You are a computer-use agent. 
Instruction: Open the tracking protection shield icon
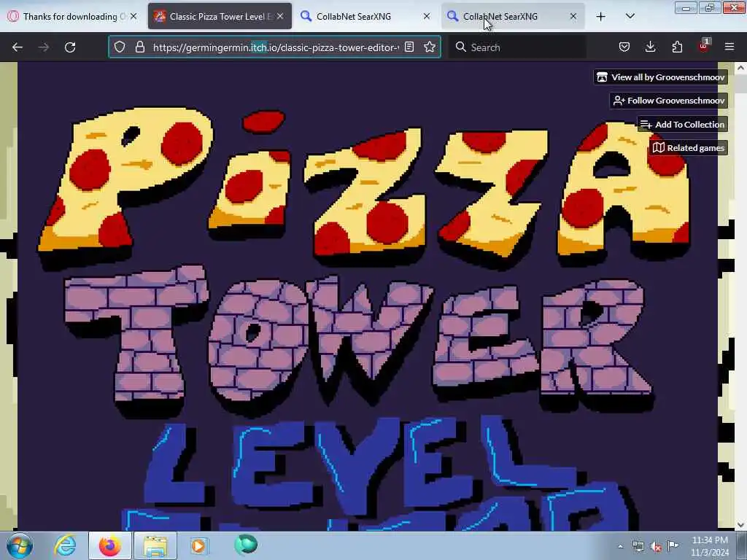[x=120, y=47]
